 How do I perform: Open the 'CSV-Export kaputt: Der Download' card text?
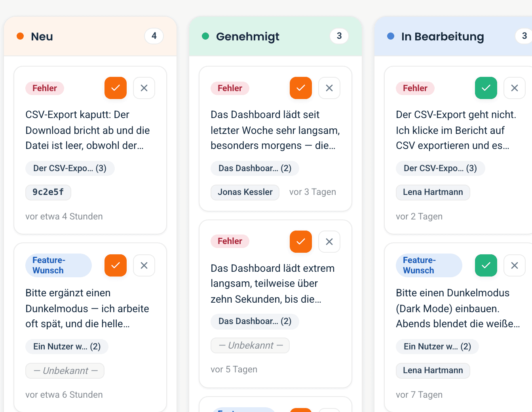coord(87,130)
